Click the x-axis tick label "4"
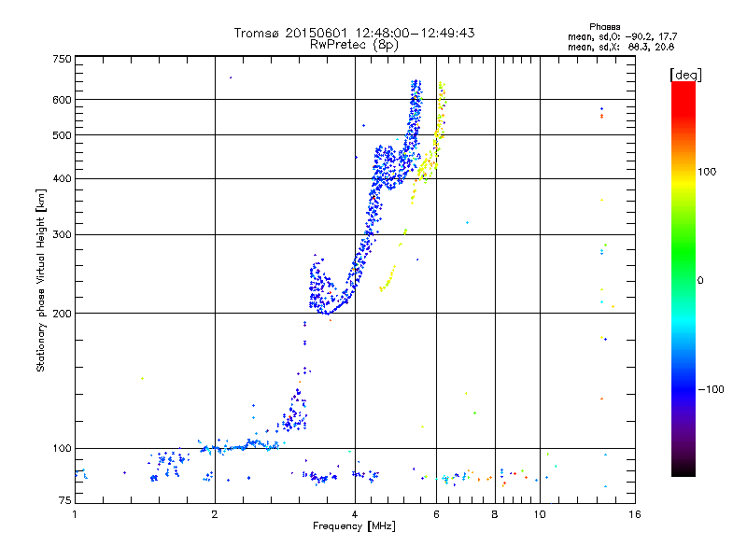Image resolution: width=747 pixels, height=560 pixels. (x=355, y=514)
